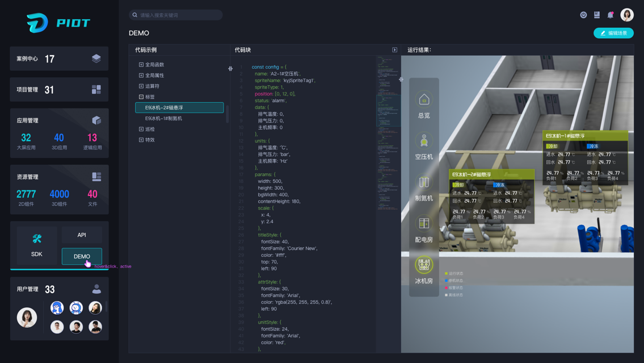Click the PIOT logo

(x=58, y=23)
